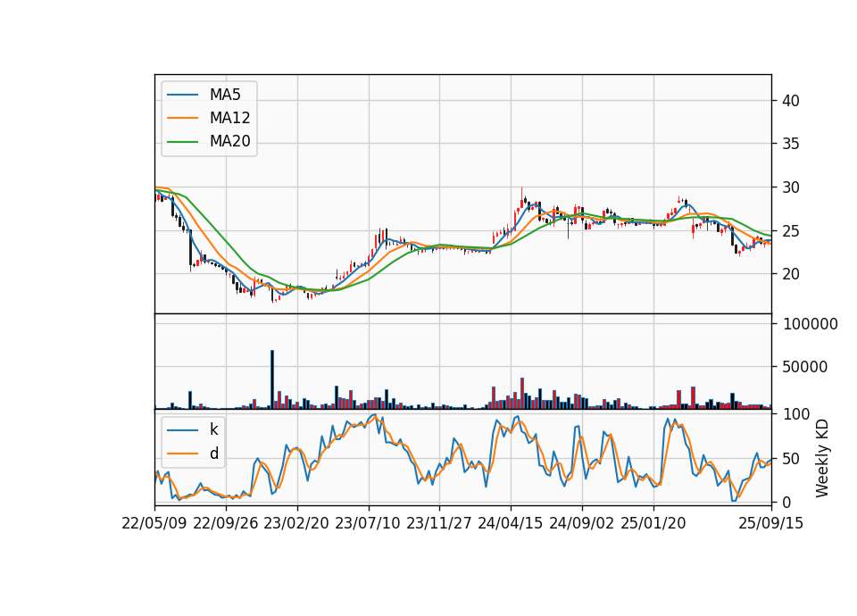Image resolution: width=857 pixels, height=616 pixels.
Task: Click the date label 25/09/15
Action: coord(771,523)
